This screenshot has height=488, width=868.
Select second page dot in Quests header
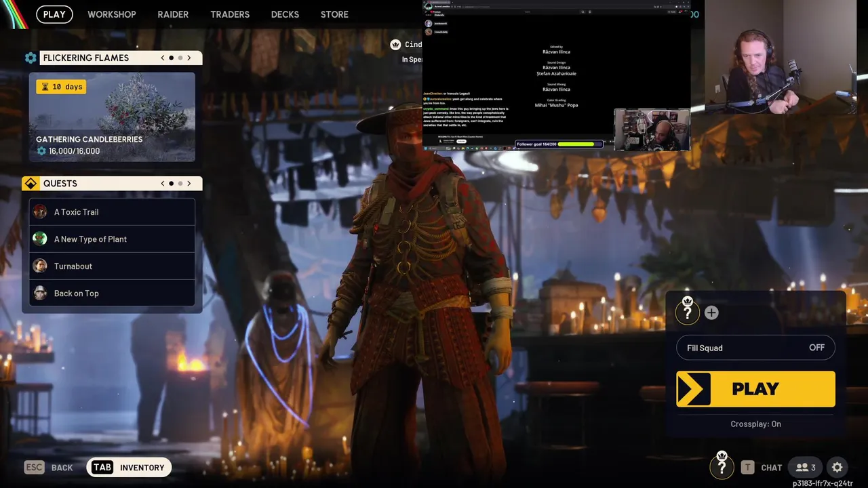click(180, 184)
